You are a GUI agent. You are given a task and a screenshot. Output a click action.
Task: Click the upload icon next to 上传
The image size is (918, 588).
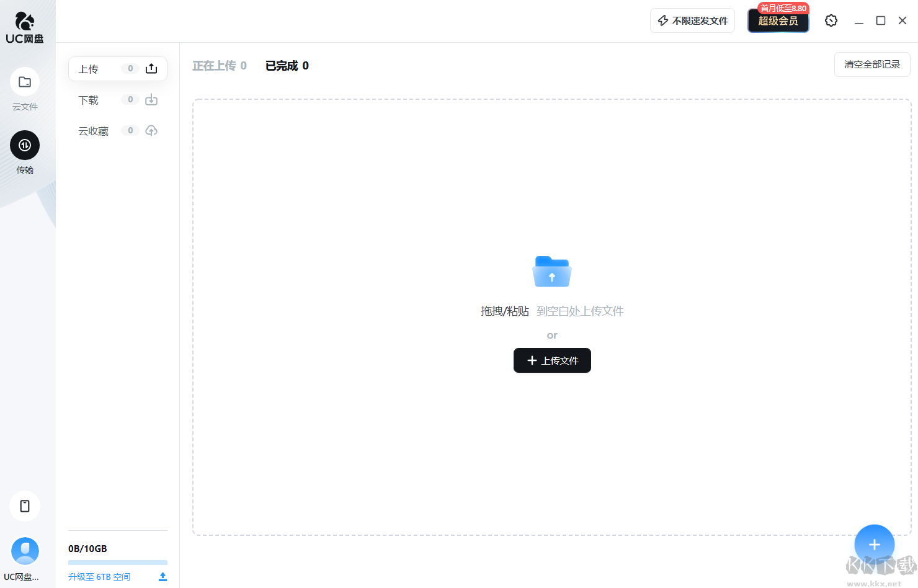tap(151, 68)
